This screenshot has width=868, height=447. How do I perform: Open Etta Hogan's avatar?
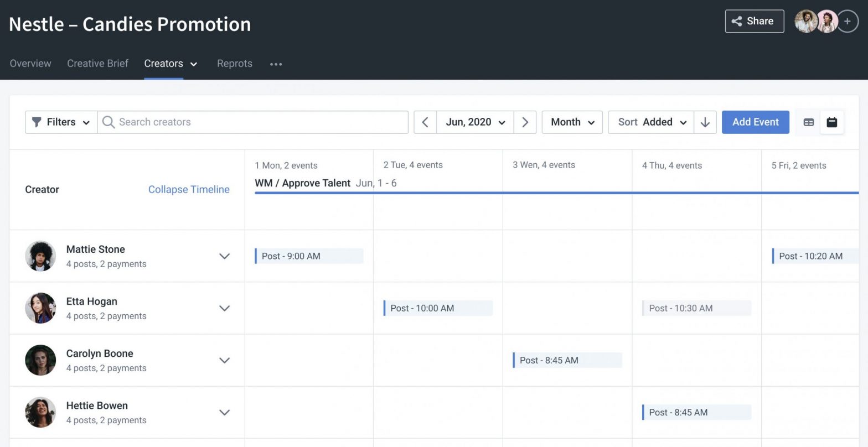tap(40, 308)
